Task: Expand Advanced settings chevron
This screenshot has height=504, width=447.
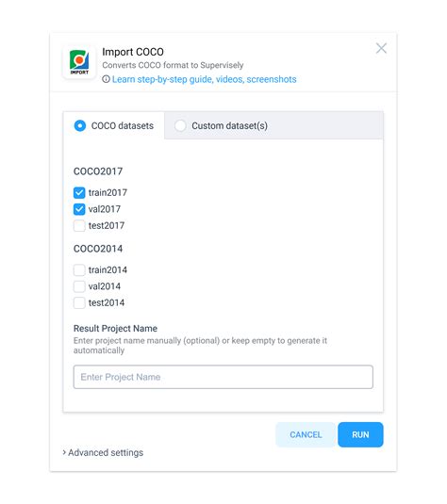Action: pyautogui.click(x=64, y=452)
